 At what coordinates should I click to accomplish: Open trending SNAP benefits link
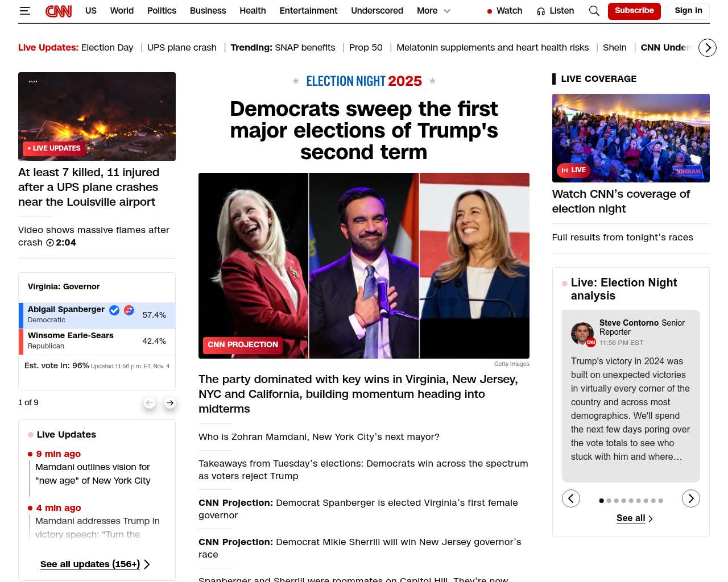tap(305, 48)
